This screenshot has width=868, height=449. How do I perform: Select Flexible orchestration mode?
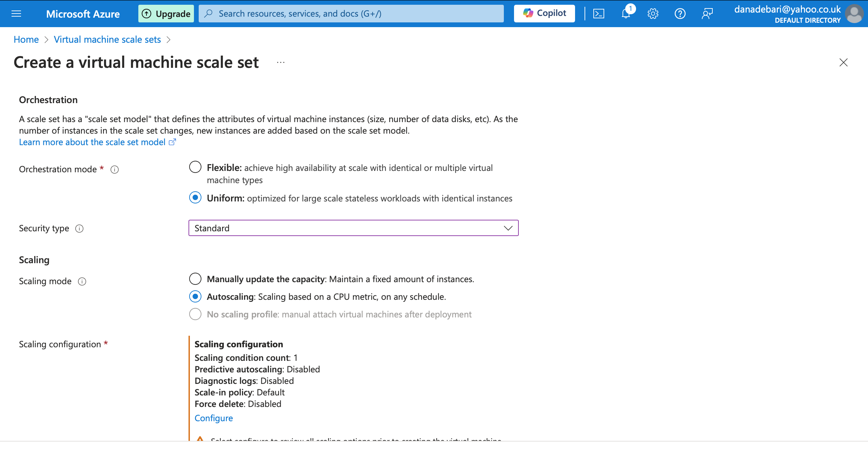[195, 167]
